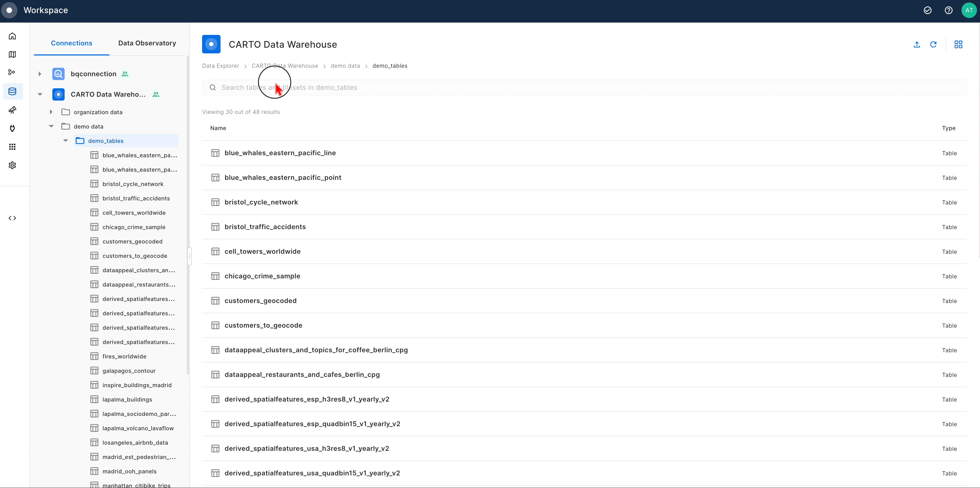Open the Applications grid icon

click(x=12, y=147)
